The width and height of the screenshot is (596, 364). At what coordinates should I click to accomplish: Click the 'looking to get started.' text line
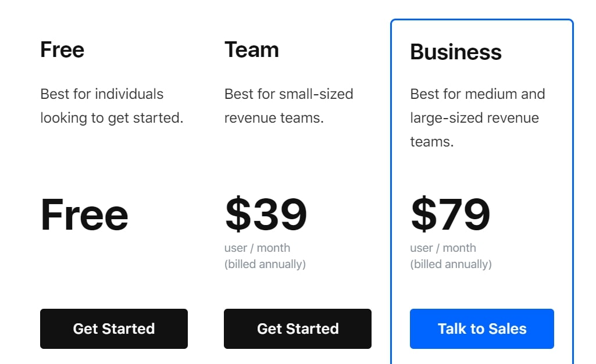click(x=112, y=118)
